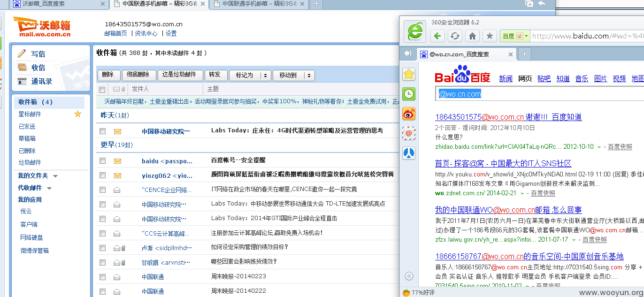Check the yiozg062 email checkbox
The image size is (644, 297).
click(x=103, y=175)
